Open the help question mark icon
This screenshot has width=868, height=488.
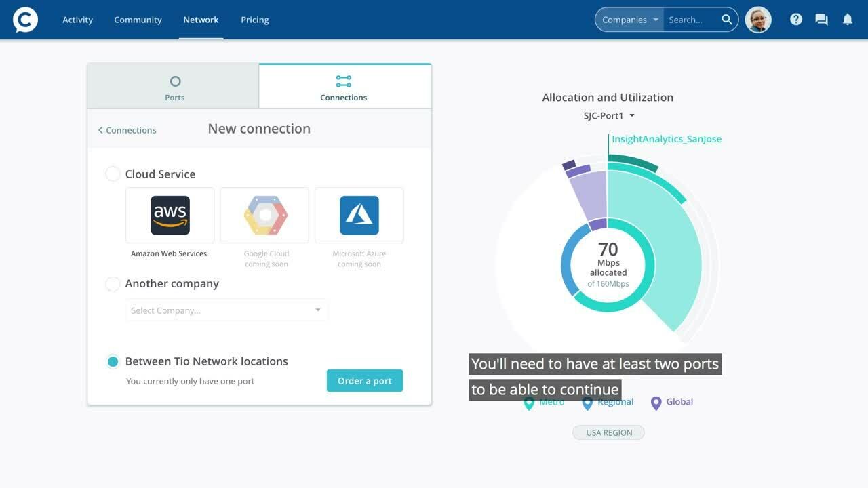tap(796, 20)
